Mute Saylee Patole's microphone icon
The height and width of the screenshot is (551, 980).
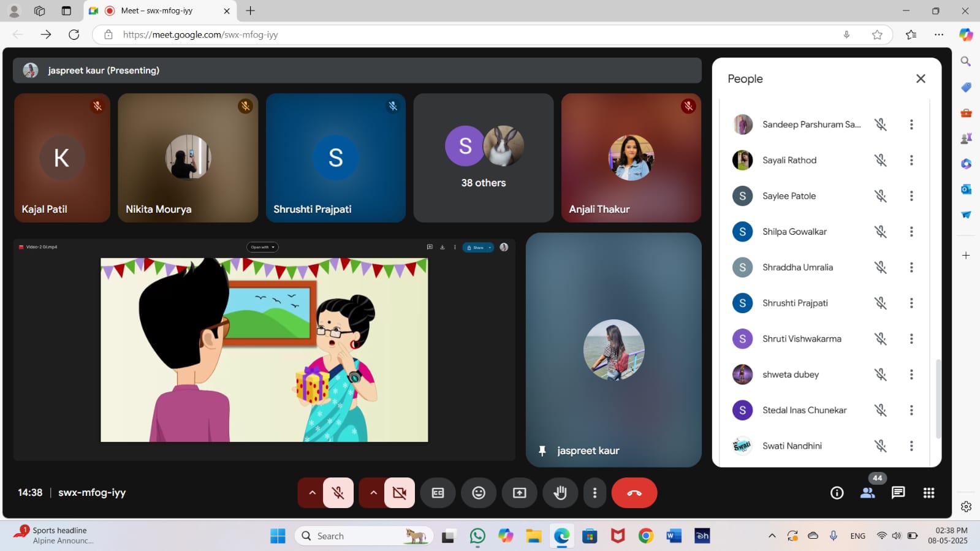tap(881, 196)
